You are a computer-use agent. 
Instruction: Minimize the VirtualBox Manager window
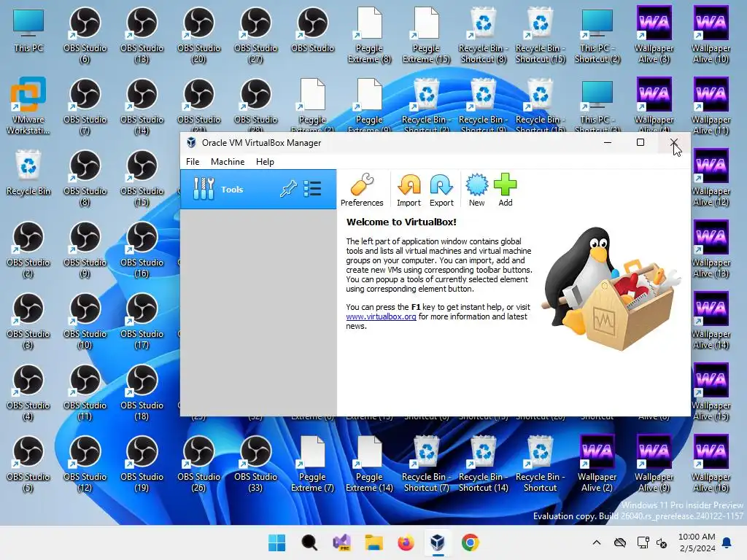(x=608, y=142)
